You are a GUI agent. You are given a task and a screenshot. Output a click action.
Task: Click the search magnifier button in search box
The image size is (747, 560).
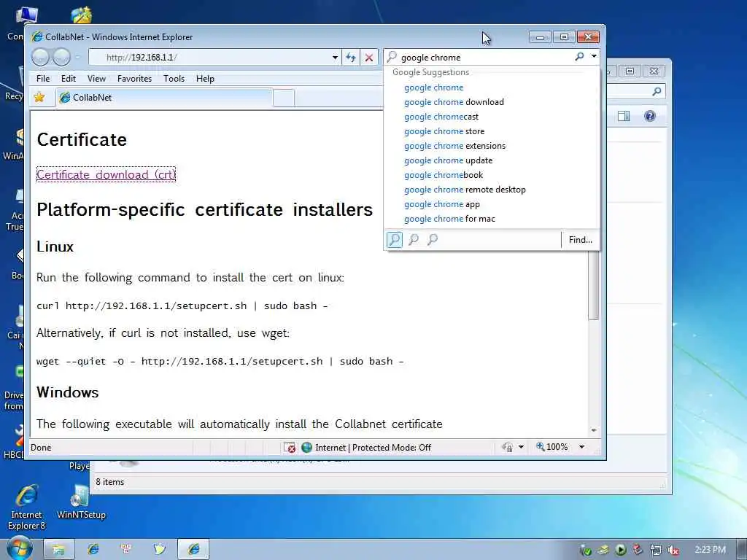[579, 57]
